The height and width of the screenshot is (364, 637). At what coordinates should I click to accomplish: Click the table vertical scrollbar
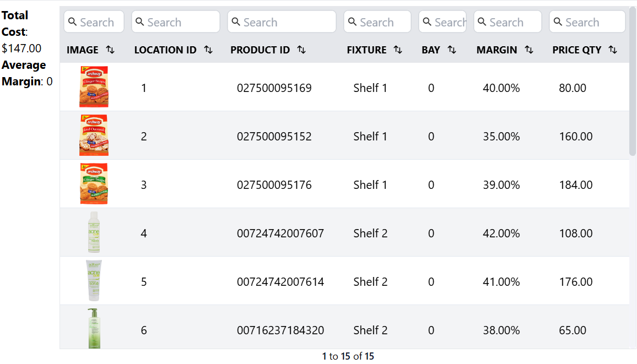pos(633,83)
